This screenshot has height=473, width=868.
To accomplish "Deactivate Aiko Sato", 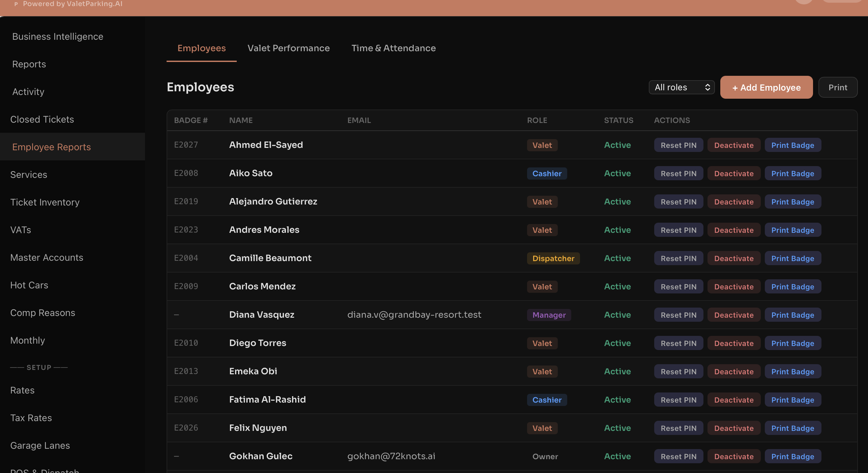I will pyautogui.click(x=734, y=173).
